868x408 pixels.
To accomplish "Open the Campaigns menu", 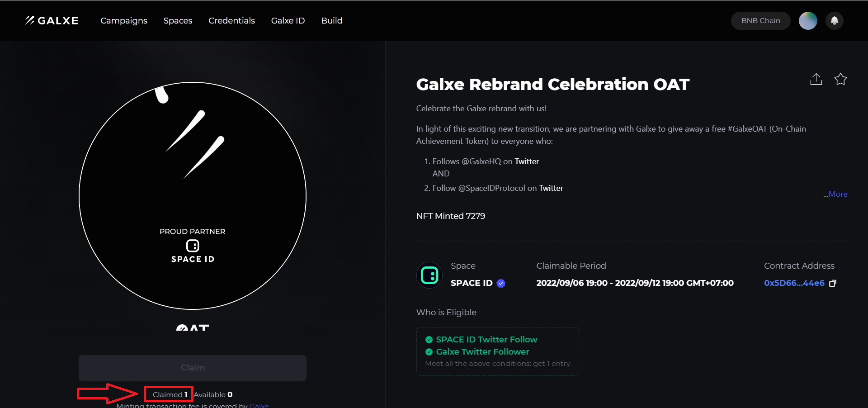I will pyautogui.click(x=124, y=20).
